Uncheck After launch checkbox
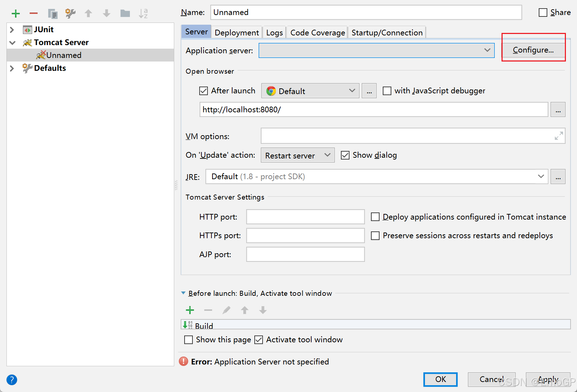The height and width of the screenshot is (392, 577). tap(204, 91)
